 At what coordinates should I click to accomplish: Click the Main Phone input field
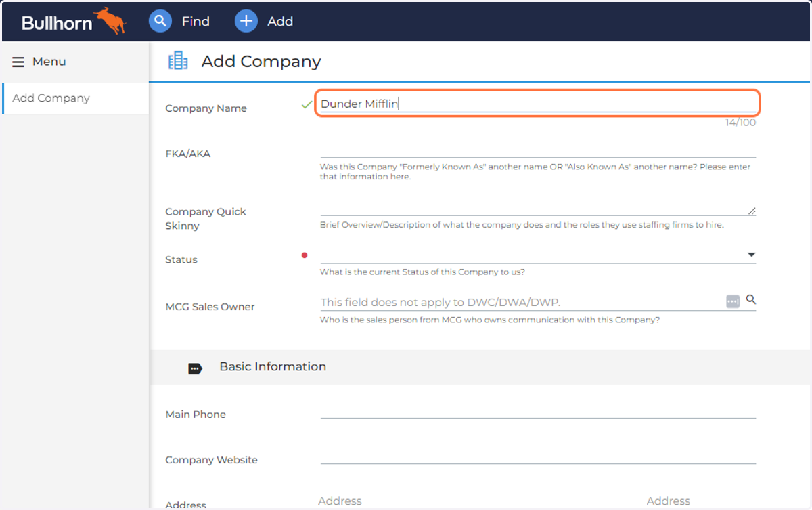click(538, 409)
